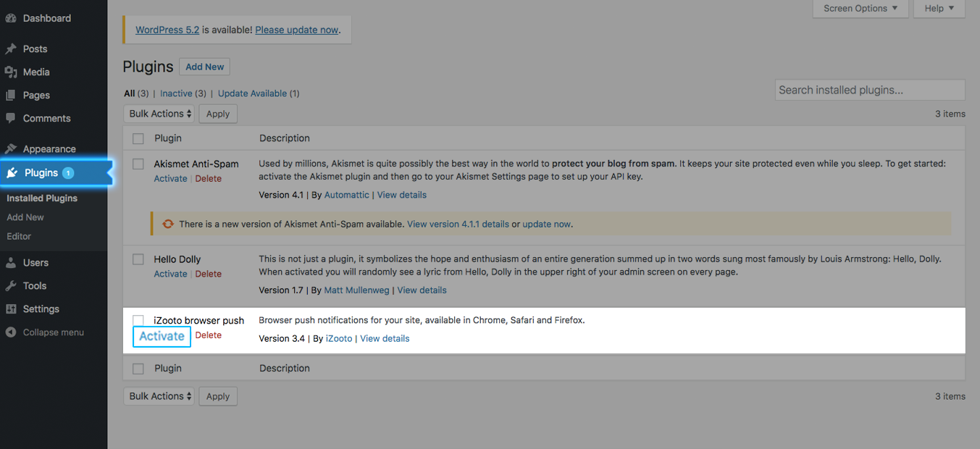Click the Add New plugin button

205,67
